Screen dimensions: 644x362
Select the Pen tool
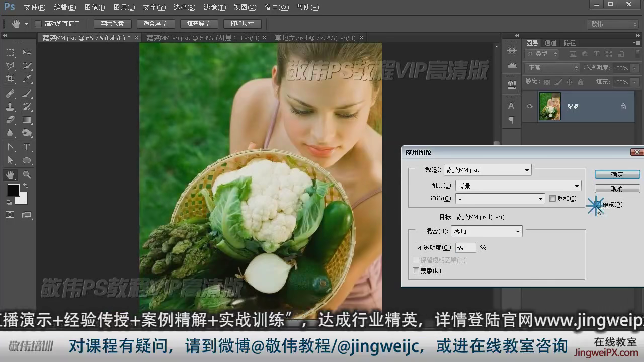(x=10, y=147)
